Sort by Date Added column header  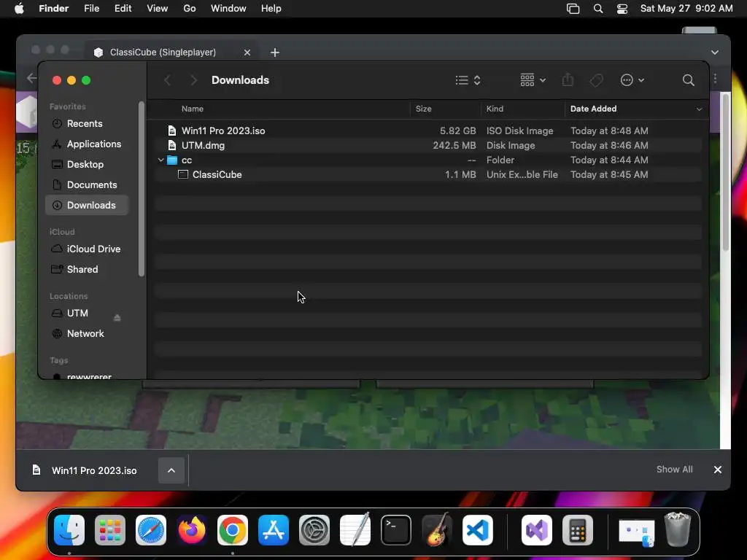(593, 109)
